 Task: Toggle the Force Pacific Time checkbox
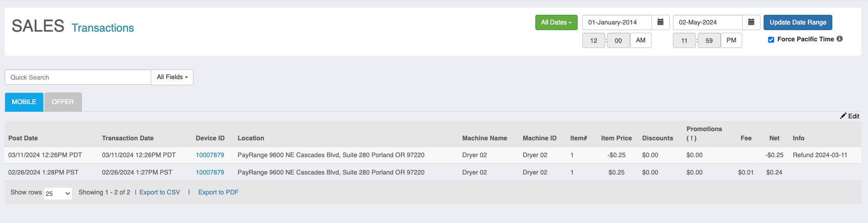pyautogui.click(x=771, y=39)
